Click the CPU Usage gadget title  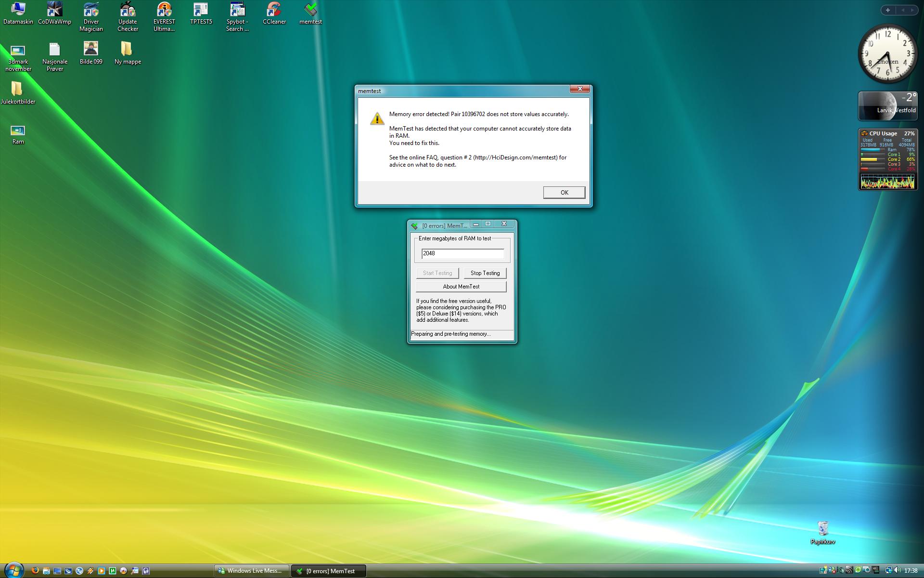tap(883, 133)
